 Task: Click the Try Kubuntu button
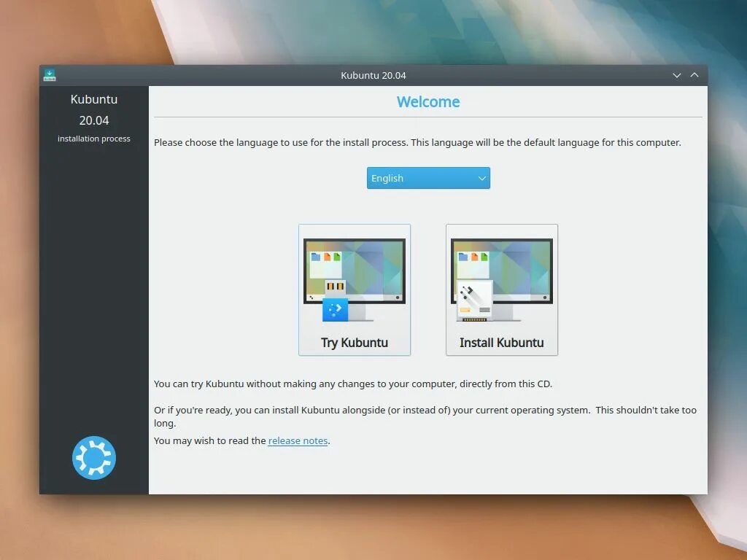point(354,289)
